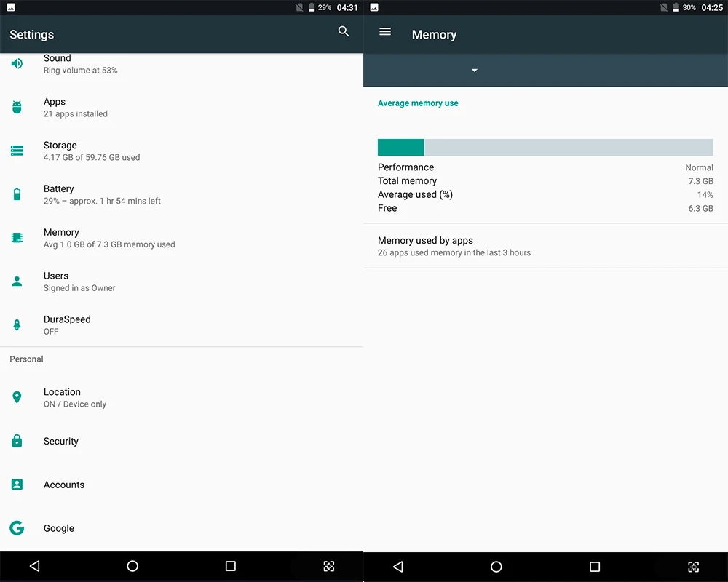Open Security settings

pos(181,441)
